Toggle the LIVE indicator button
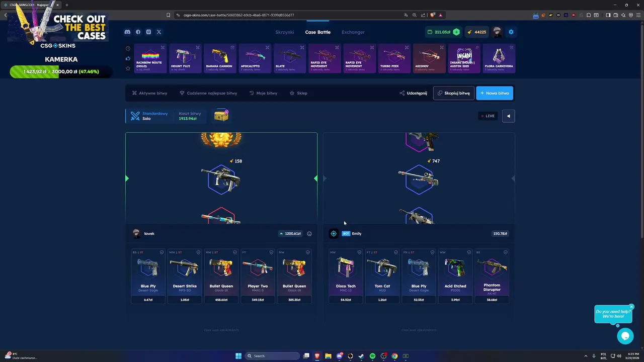Image resolution: width=644 pixels, height=362 pixels. (x=488, y=116)
